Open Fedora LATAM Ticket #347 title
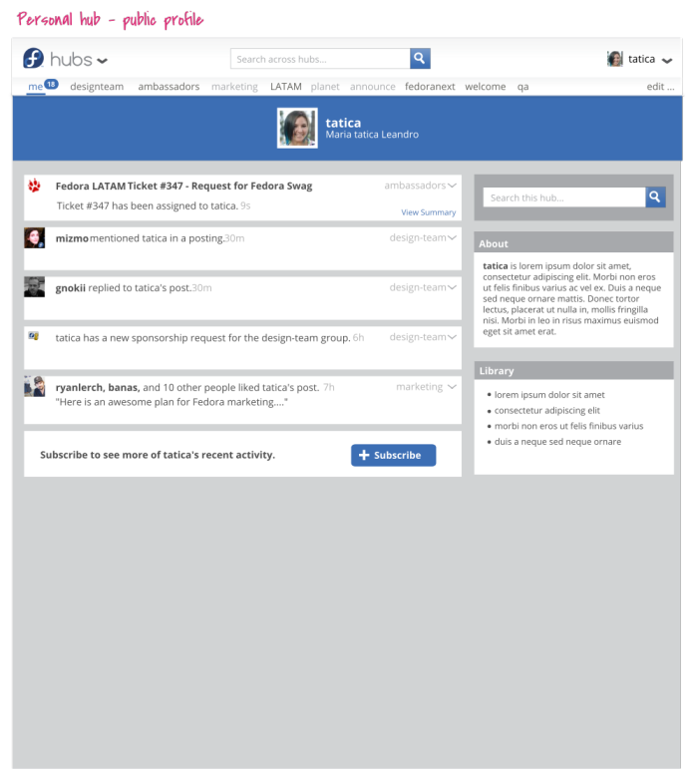 pyautogui.click(x=183, y=187)
